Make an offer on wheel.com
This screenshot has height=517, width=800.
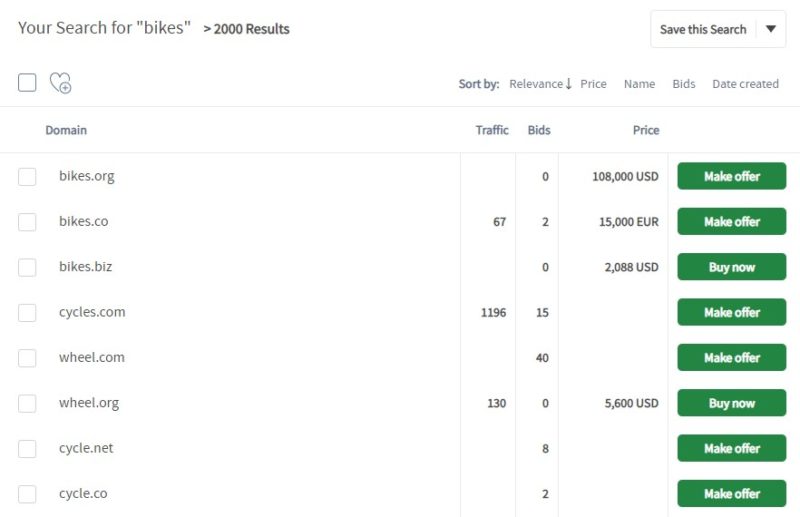click(x=731, y=357)
